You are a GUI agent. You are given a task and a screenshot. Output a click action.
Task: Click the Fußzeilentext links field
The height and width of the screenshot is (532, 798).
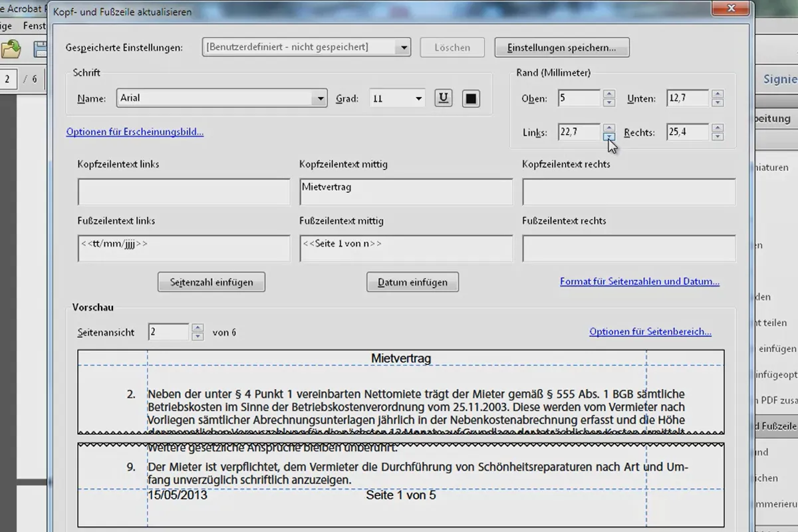pyautogui.click(x=184, y=249)
